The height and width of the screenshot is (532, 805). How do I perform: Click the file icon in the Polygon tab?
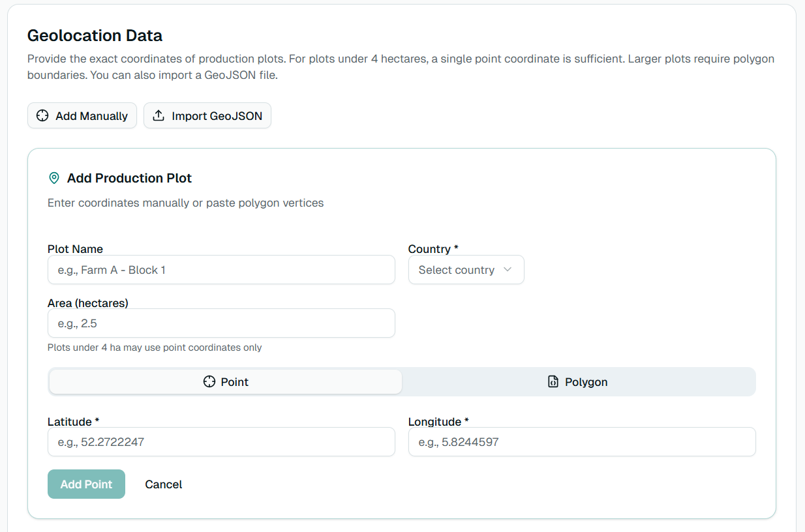tap(553, 382)
